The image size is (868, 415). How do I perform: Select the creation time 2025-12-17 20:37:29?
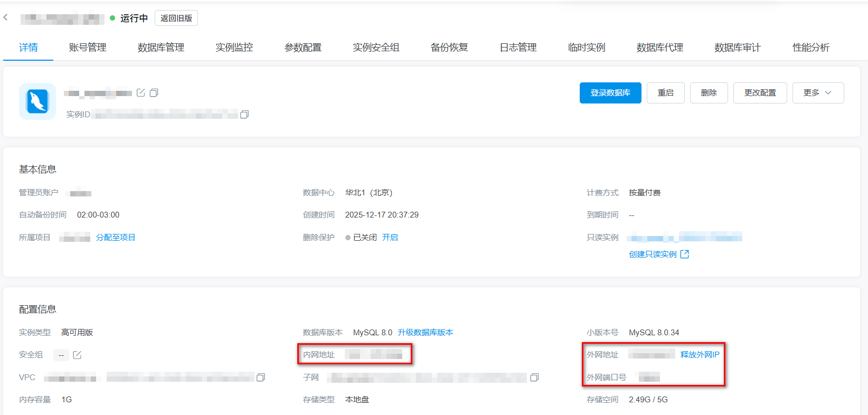coord(382,215)
